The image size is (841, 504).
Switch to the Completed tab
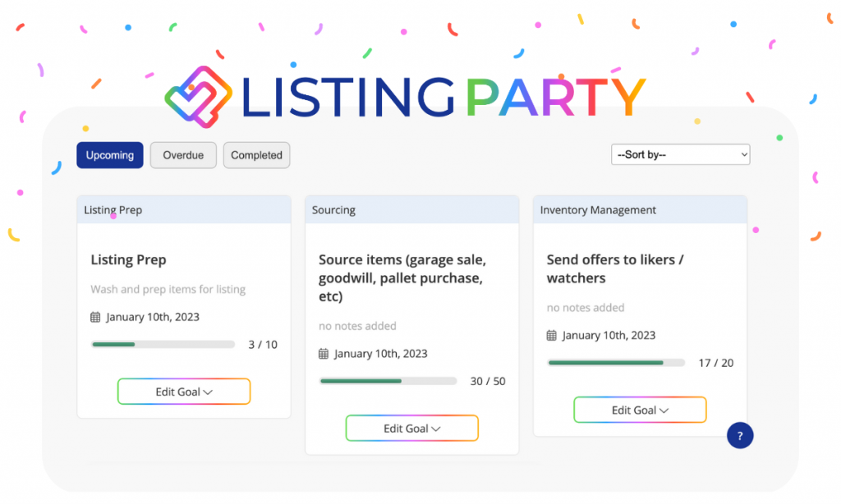(256, 155)
